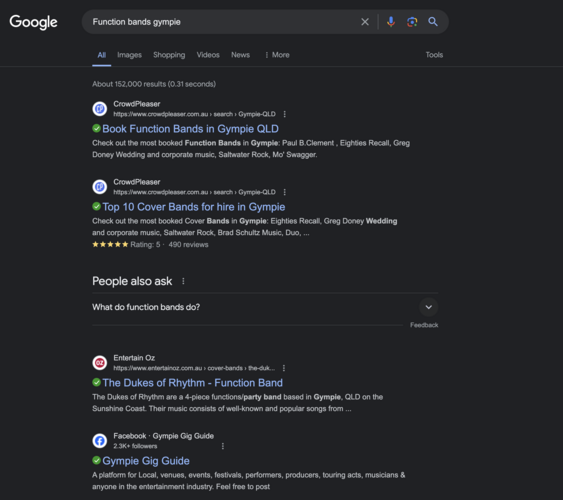This screenshot has height=500, width=563.
Task: Switch to the Images tab
Action: [x=129, y=55]
